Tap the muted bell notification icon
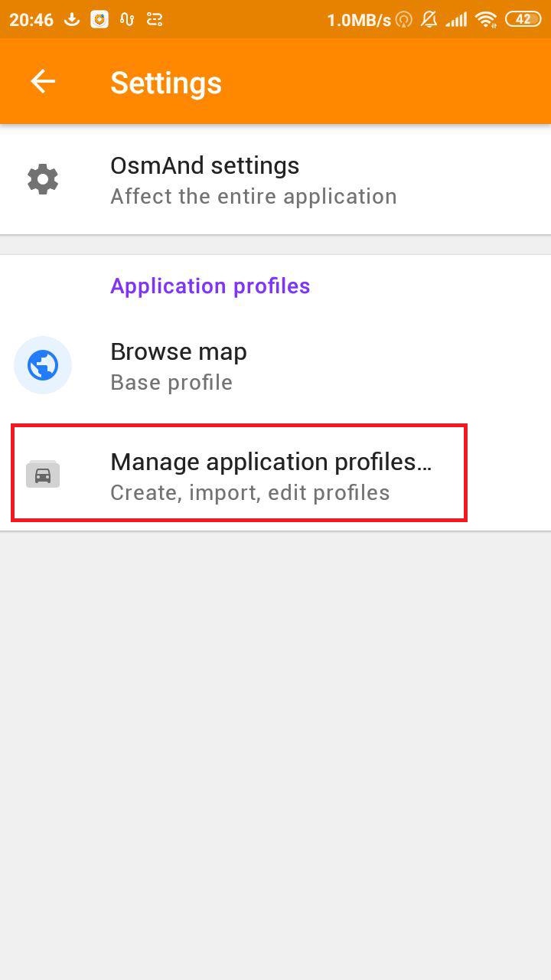Viewport: 551px width, 980px height. (x=429, y=19)
